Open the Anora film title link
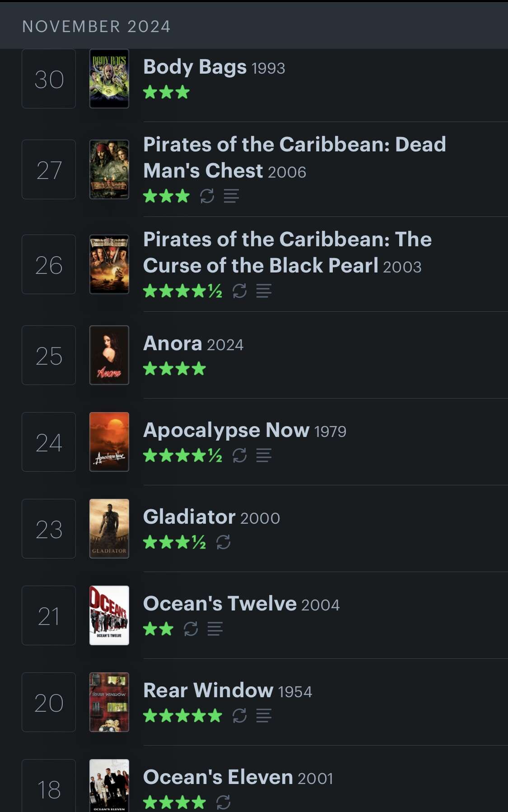 point(172,344)
